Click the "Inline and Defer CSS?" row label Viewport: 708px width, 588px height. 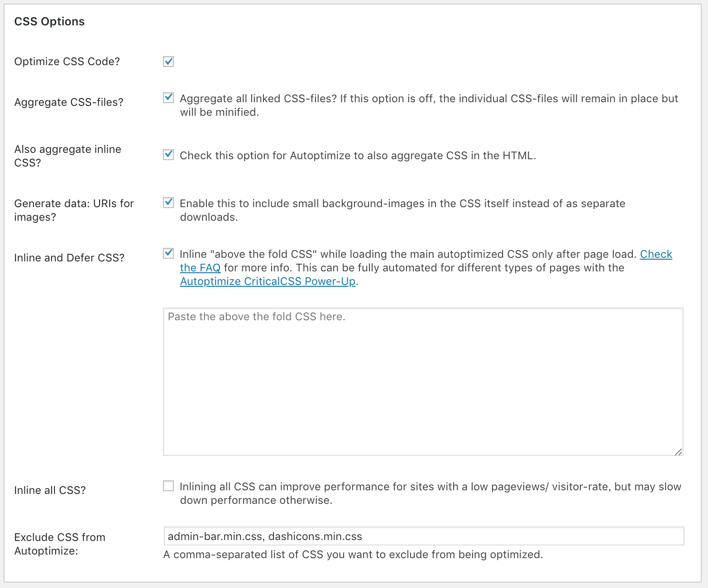point(69,258)
